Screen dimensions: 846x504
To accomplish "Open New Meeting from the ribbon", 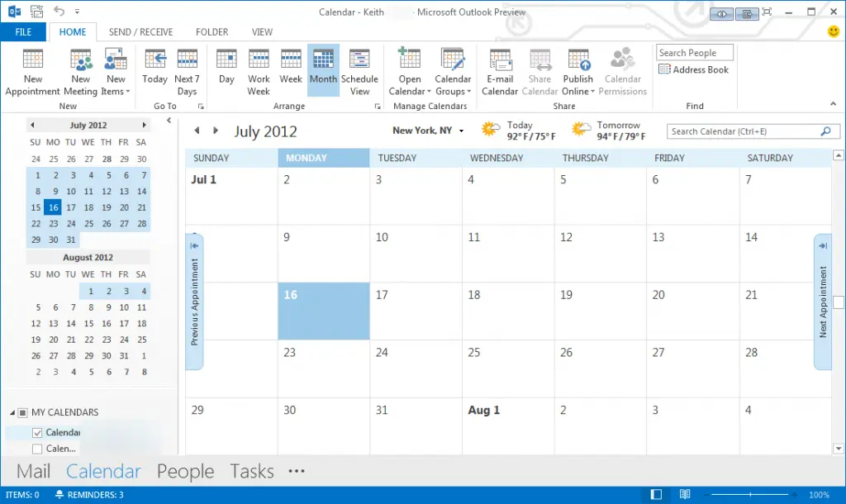I will click(x=80, y=72).
